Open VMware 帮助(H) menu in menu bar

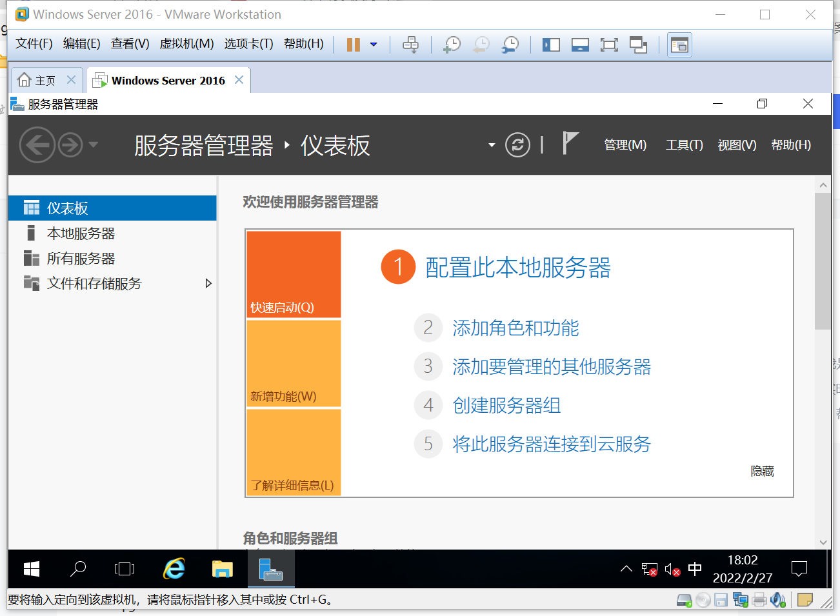coord(304,44)
